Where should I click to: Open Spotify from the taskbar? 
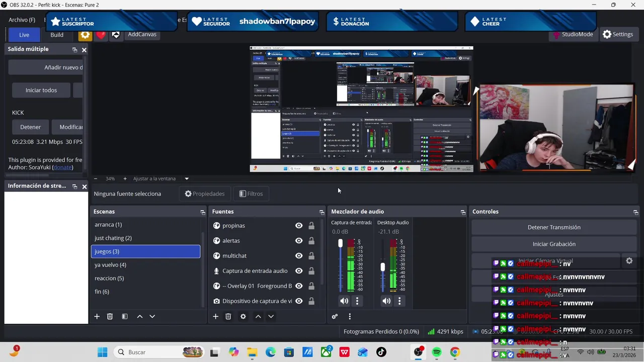437,352
